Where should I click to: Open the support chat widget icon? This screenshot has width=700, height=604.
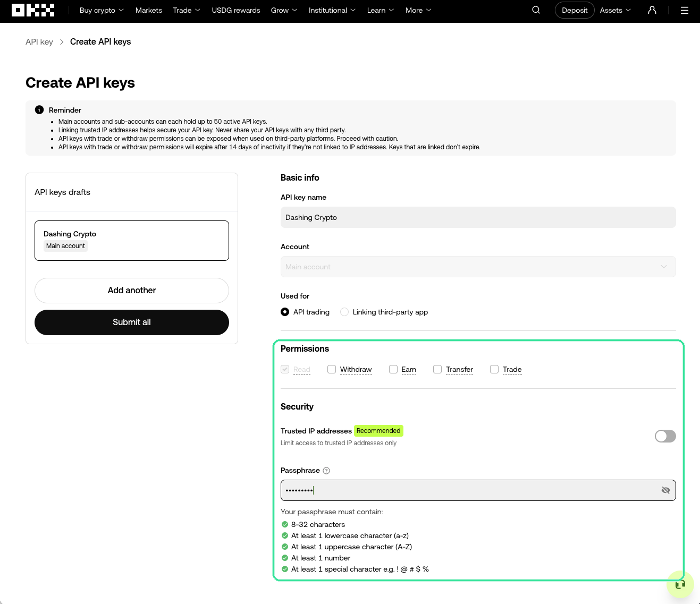680,584
